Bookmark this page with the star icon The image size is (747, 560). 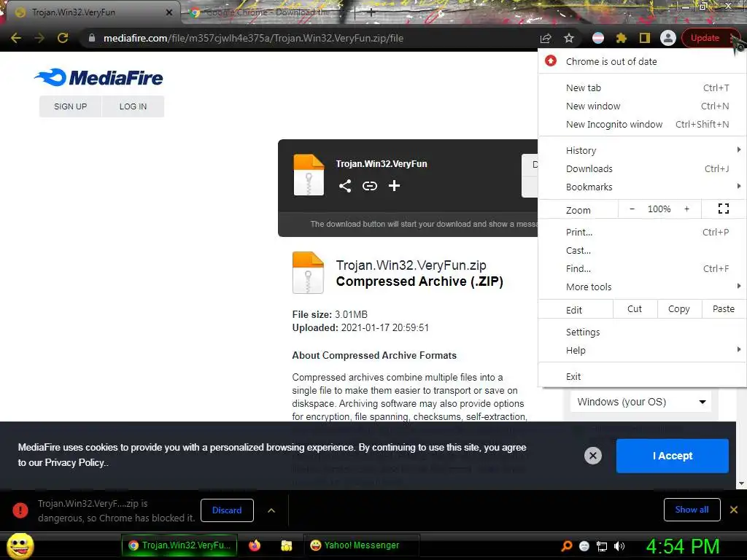[x=569, y=38]
